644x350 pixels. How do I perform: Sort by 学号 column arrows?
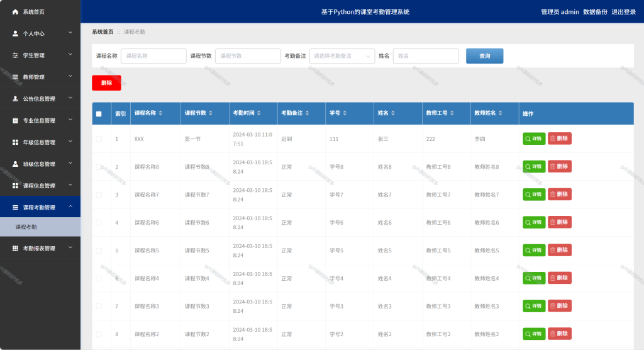click(x=345, y=113)
